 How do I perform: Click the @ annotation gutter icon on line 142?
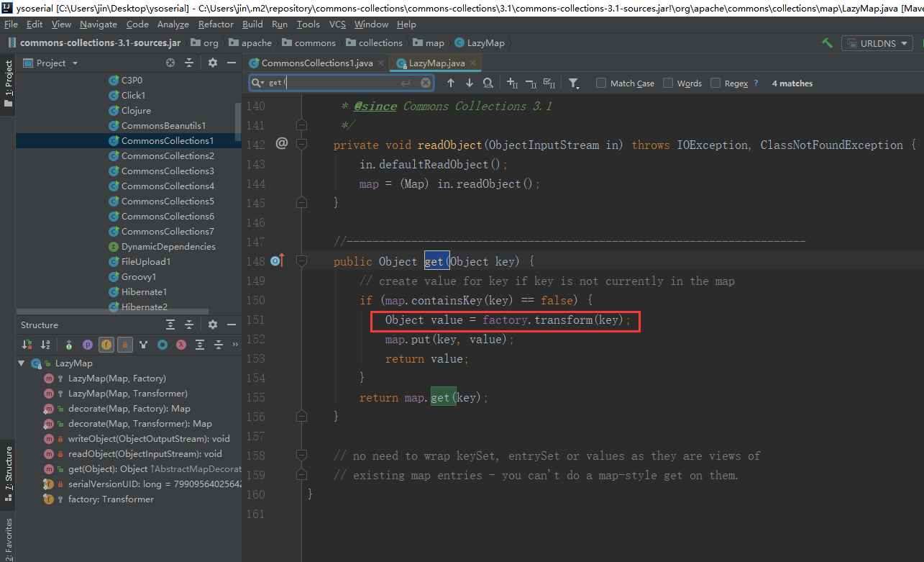(281, 143)
